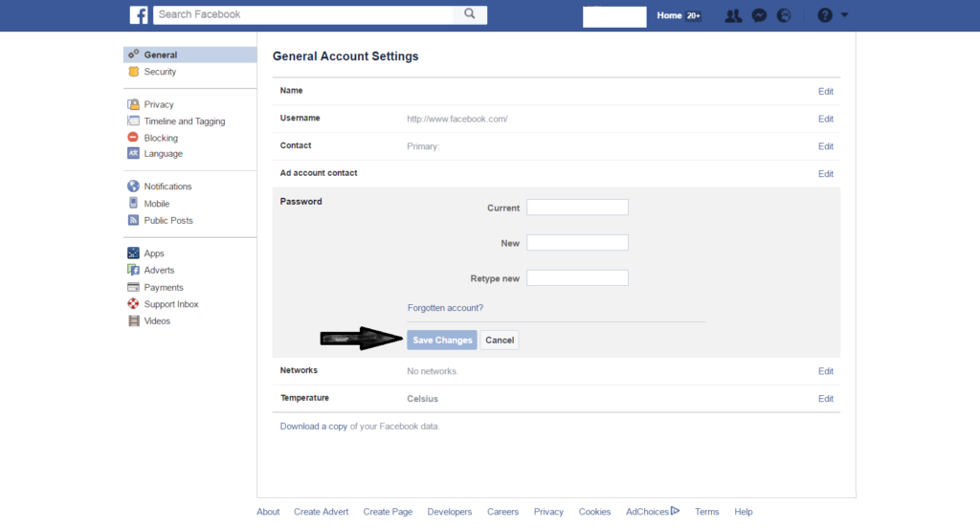Go to Home in top bar
This screenshot has width=980, height=528.
[x=669, y=15]
